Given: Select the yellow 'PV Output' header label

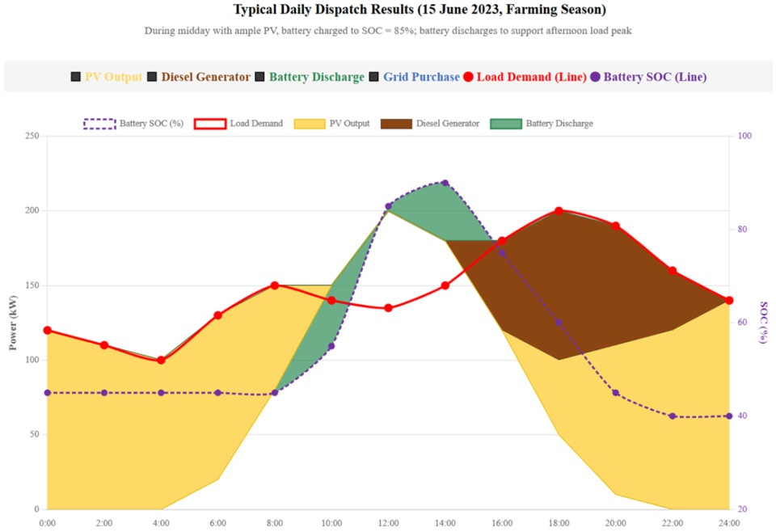Looking at the screenshot, I should point(113,77).
